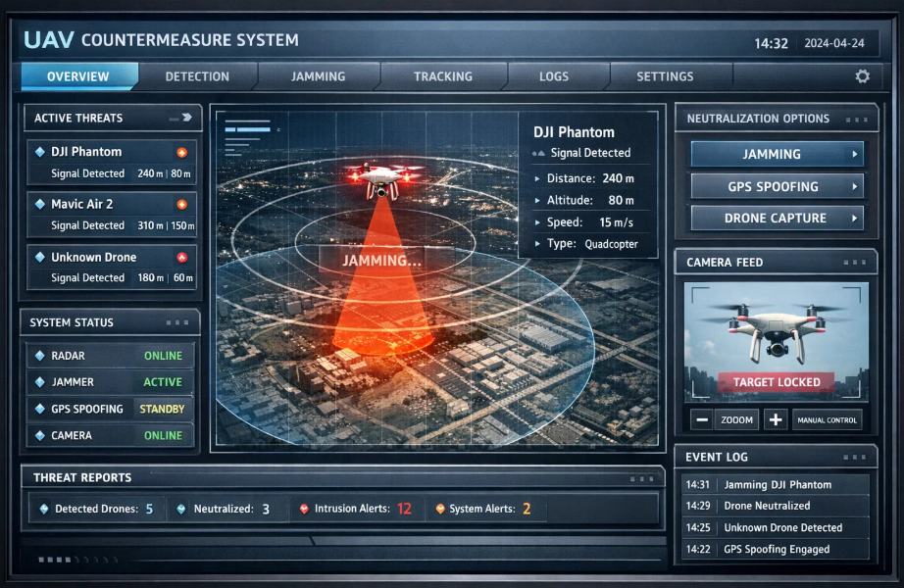Open the settings gear icon

(862, 76)
